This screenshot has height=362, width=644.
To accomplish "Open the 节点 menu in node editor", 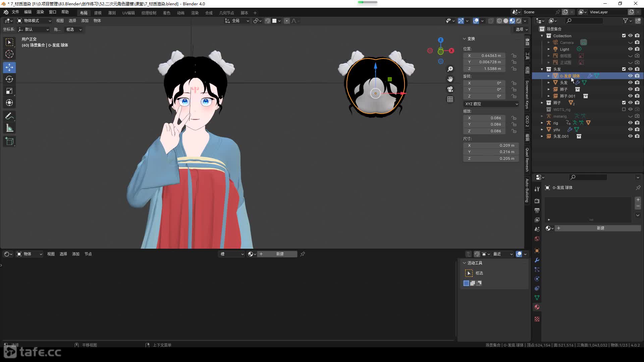I will pos(88,254).
